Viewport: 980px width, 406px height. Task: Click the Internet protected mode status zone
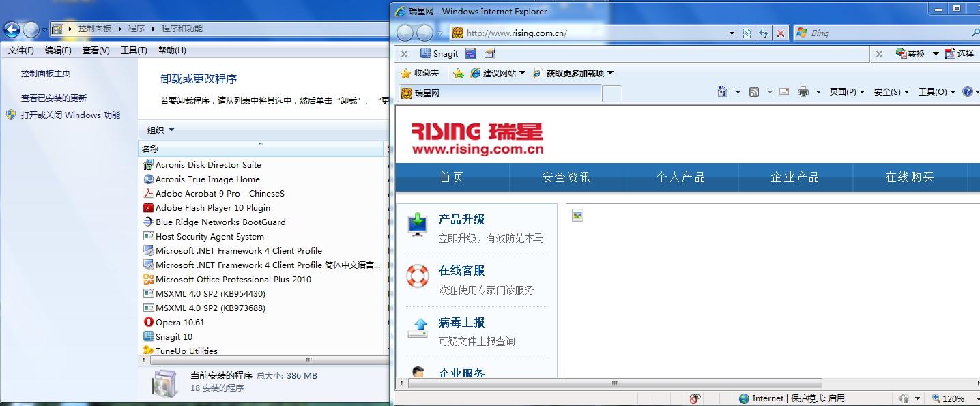pos(792,398)
